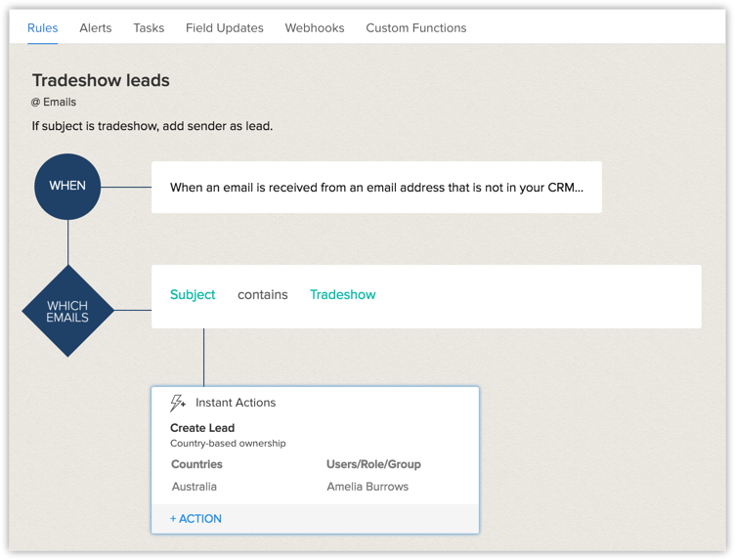Click the contains operator text
The width and height of the screenshot is (735, 560).
(263, 294)
